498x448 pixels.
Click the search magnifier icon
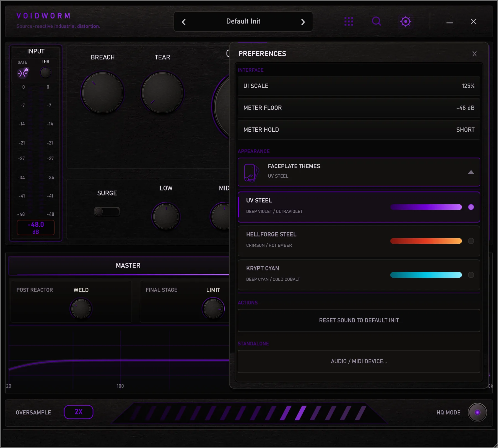(377, 21)
